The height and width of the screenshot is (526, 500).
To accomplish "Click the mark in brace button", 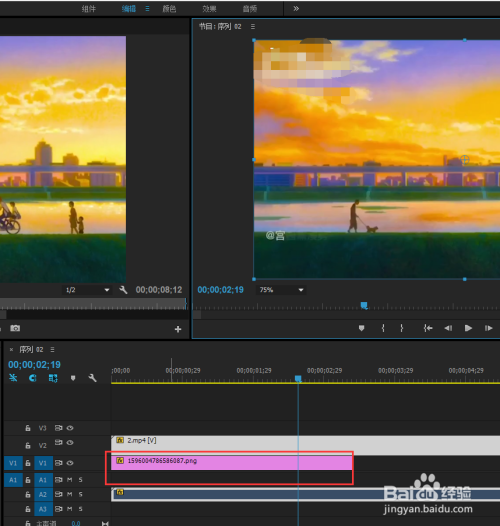I will tap(383, 328).
